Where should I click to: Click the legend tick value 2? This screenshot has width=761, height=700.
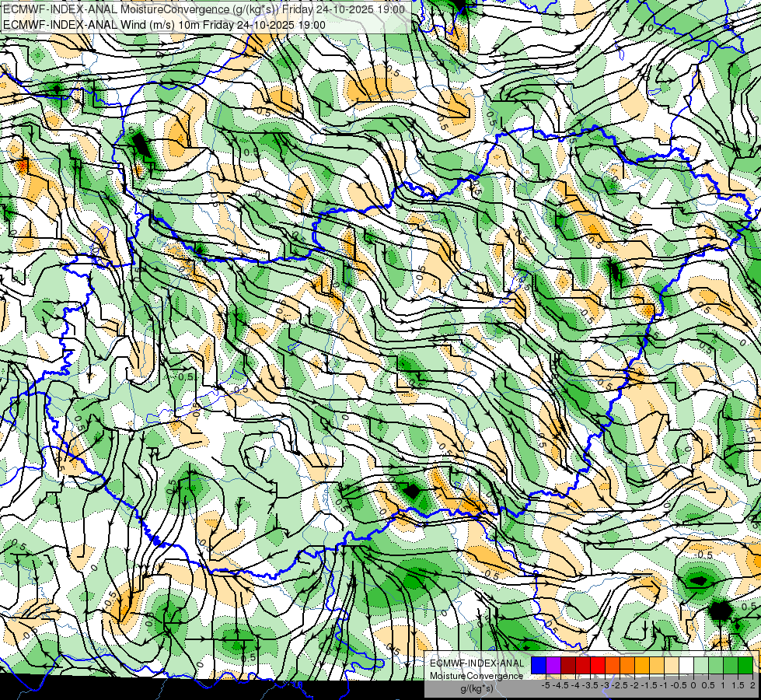[752, 685]
